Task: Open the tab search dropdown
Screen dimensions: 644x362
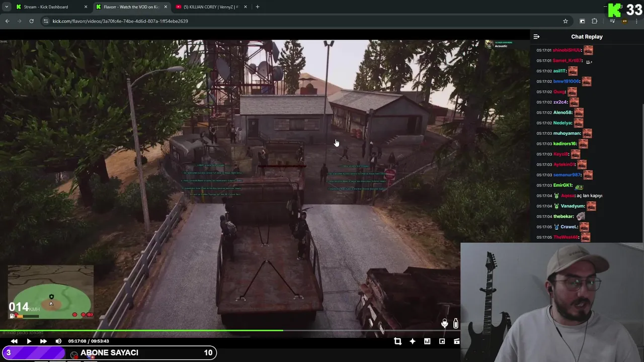Action: [x=7, y=7]
